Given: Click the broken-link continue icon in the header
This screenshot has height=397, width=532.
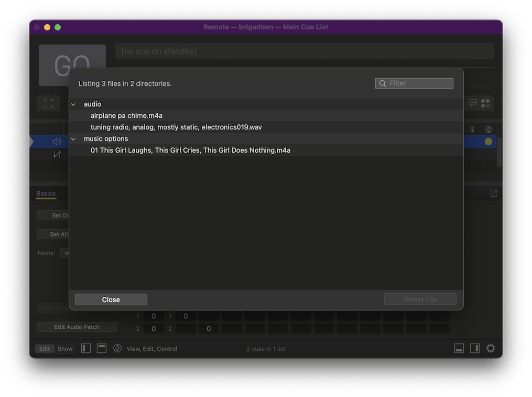Looking at the screenshot, I should [488, 128].
